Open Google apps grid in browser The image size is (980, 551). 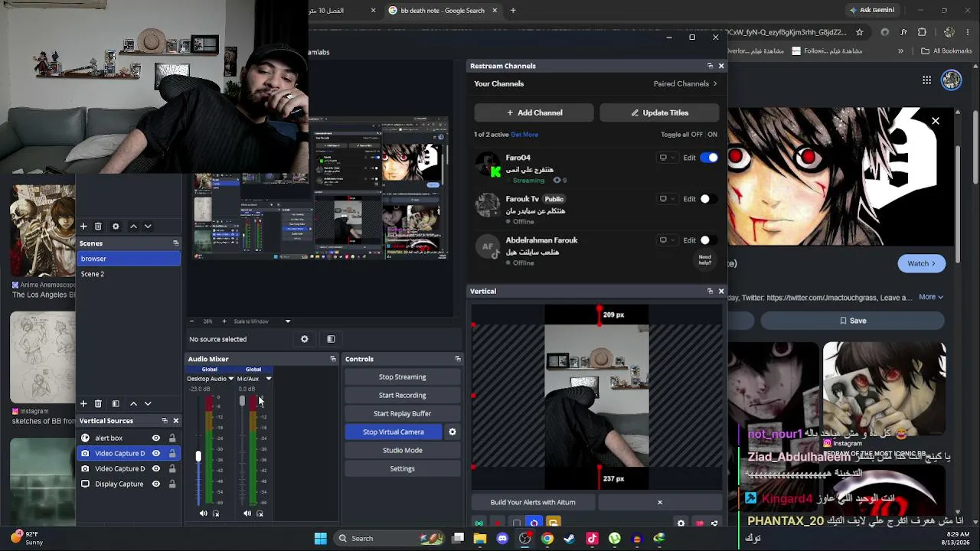pyautogui.click(x=927, y=80)
